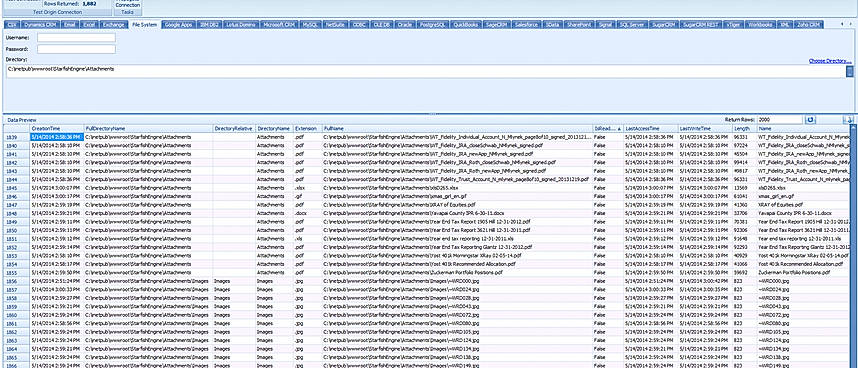858x368 pixels.
Task: Click the XRAY of Equities.pdf Name cell
Action: [804, 205]
